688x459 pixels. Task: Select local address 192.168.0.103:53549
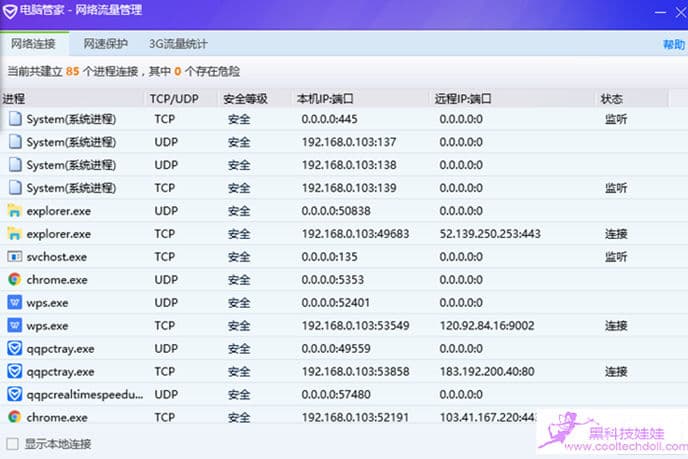click(x=355, y=326)
